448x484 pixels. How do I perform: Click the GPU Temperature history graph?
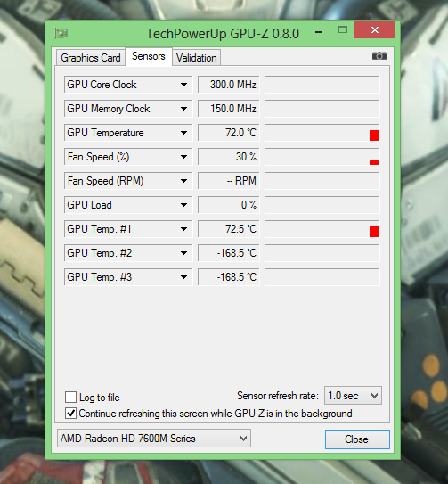tap(322, 133)
